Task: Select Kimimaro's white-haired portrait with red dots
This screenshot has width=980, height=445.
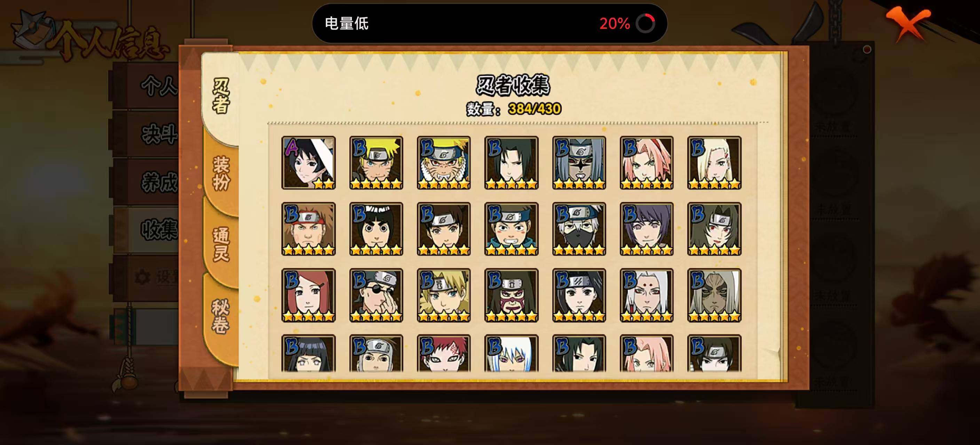Action: coord(647,295)
